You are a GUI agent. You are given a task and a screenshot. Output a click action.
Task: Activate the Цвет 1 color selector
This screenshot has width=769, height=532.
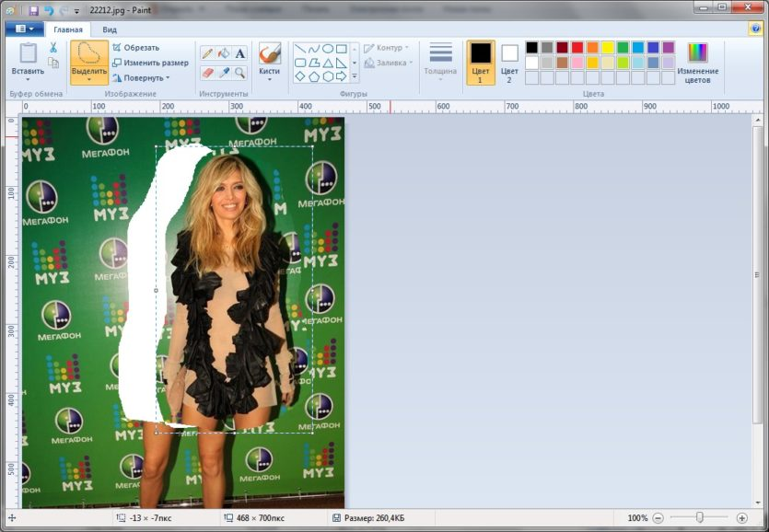(481, 61)
